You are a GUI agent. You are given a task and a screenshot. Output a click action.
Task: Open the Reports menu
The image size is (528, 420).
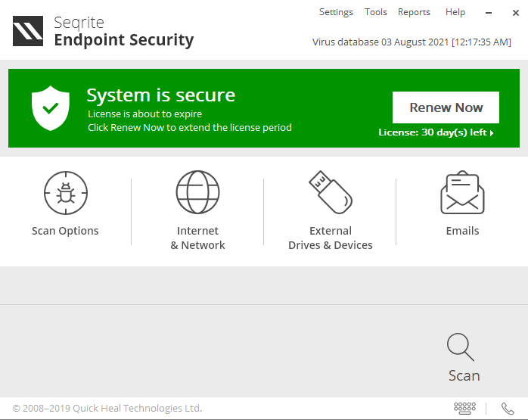pos(414,12)
